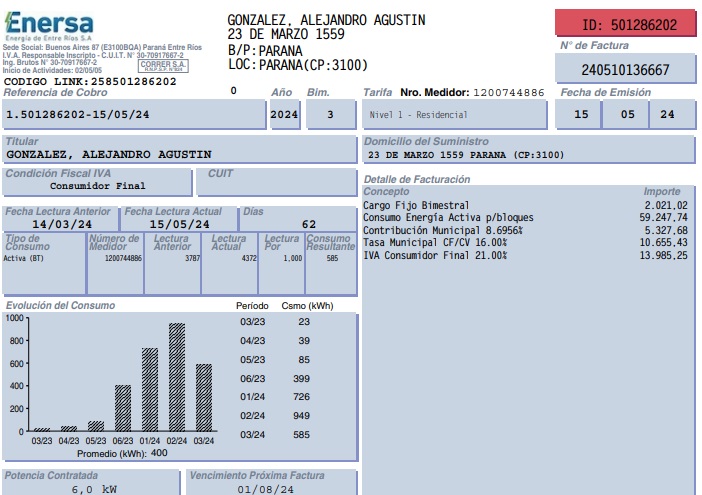The image size is (702, 495).
Task: Select the Domicilio del Suministro address field
Action: pos(528,155)
